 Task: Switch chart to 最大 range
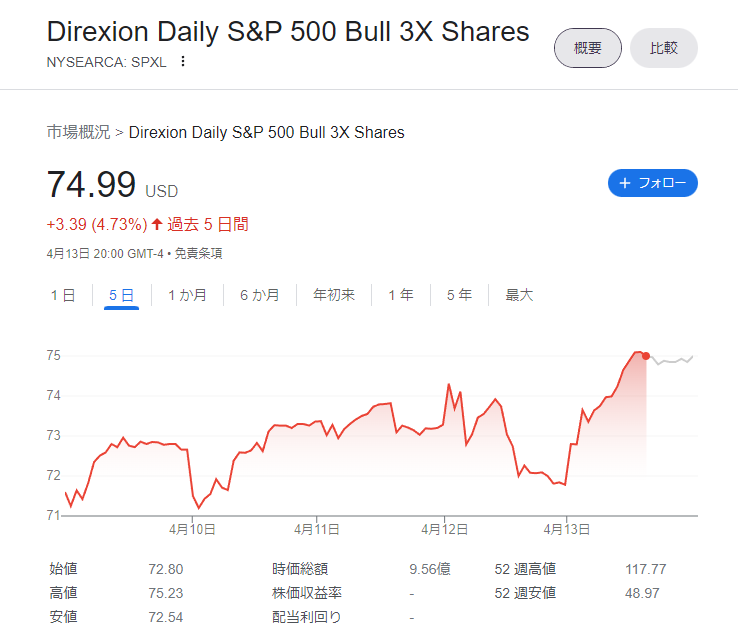tap(519, 295)
